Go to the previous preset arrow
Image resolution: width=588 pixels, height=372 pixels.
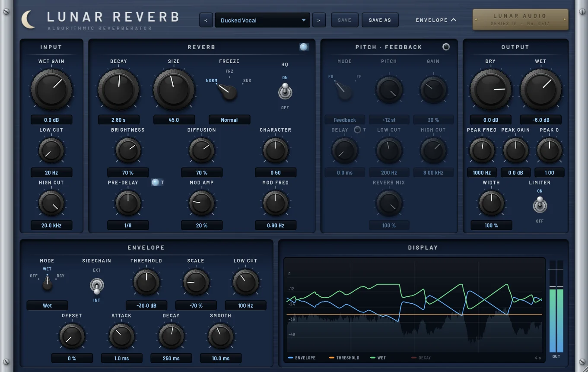206,20
